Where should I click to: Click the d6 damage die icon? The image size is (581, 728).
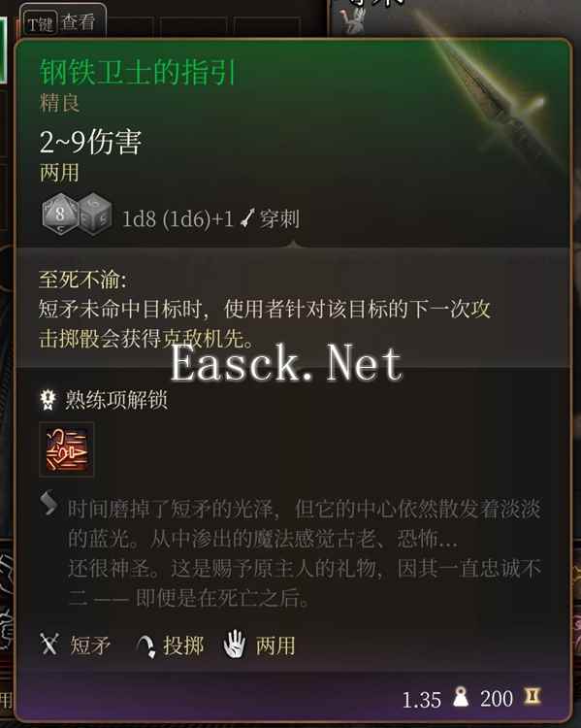click(96, 215)
